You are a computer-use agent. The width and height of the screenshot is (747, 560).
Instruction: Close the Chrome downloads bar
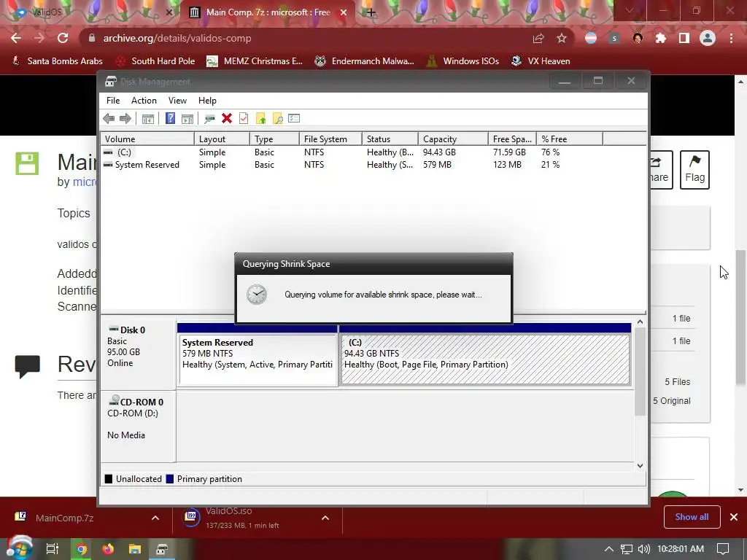pos(734,517)
